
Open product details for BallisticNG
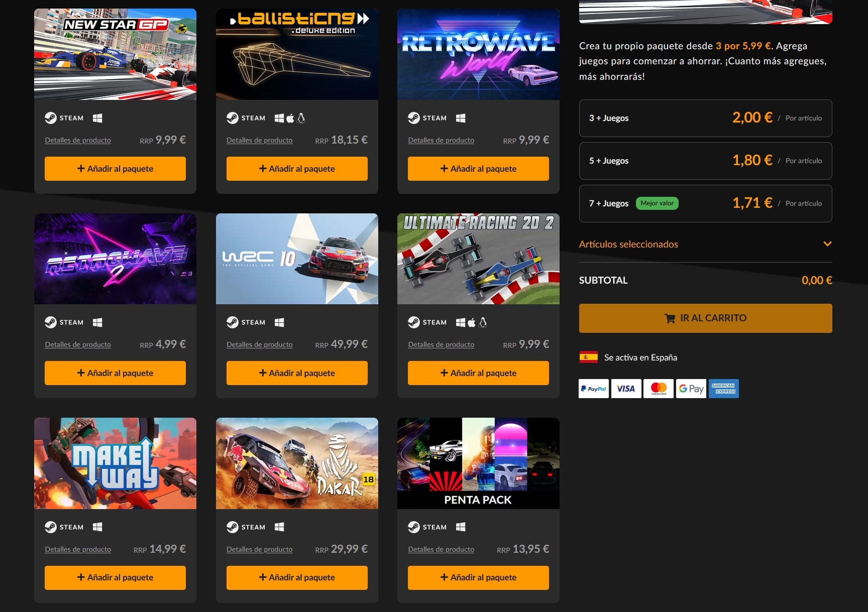(260, 140)
